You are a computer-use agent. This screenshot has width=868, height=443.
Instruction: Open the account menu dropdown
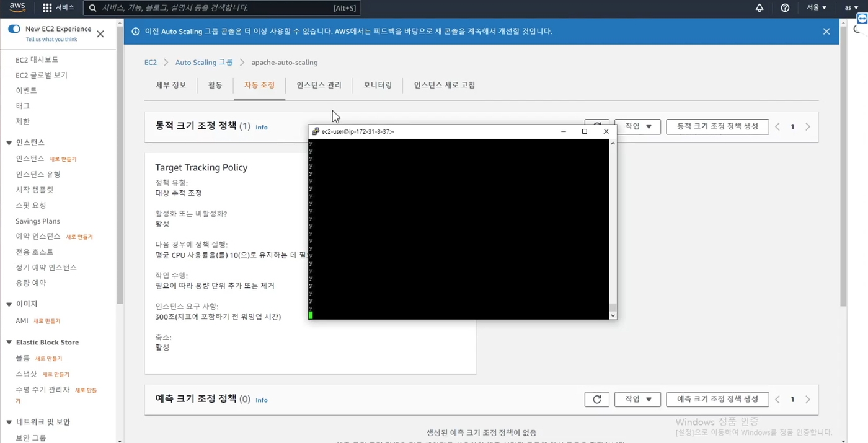[x=851, y=8]
